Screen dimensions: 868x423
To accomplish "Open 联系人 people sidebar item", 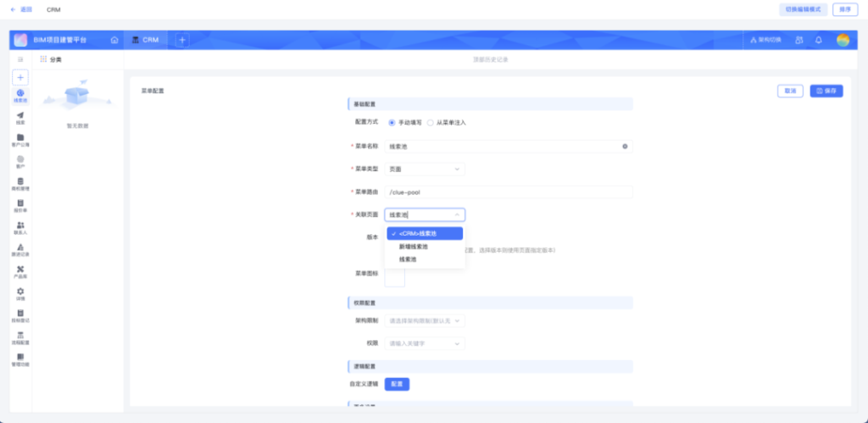I will [x=20, y=228].
